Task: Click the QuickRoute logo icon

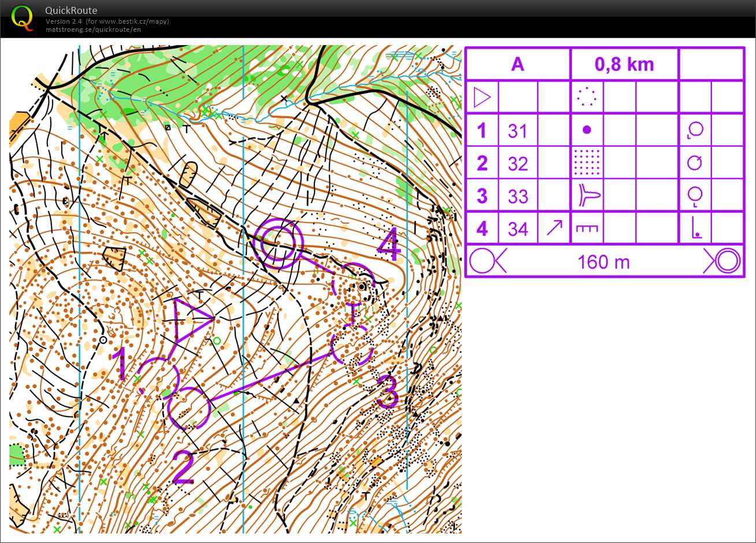Action: click(23, 17)
